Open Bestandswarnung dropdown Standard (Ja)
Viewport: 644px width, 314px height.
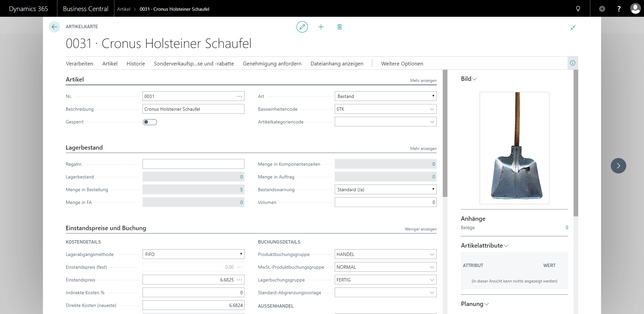[x=385, y=190]
